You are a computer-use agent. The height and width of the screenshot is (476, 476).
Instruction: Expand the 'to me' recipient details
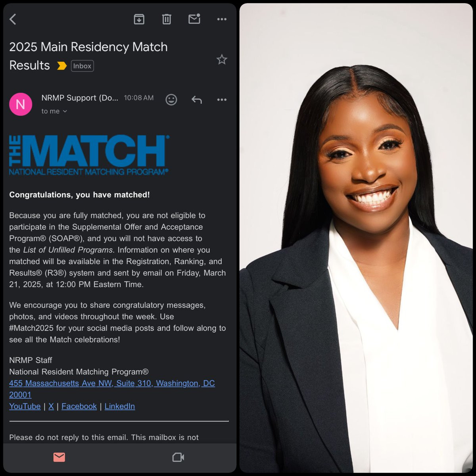pyautogui.click(x=54, y=111)
